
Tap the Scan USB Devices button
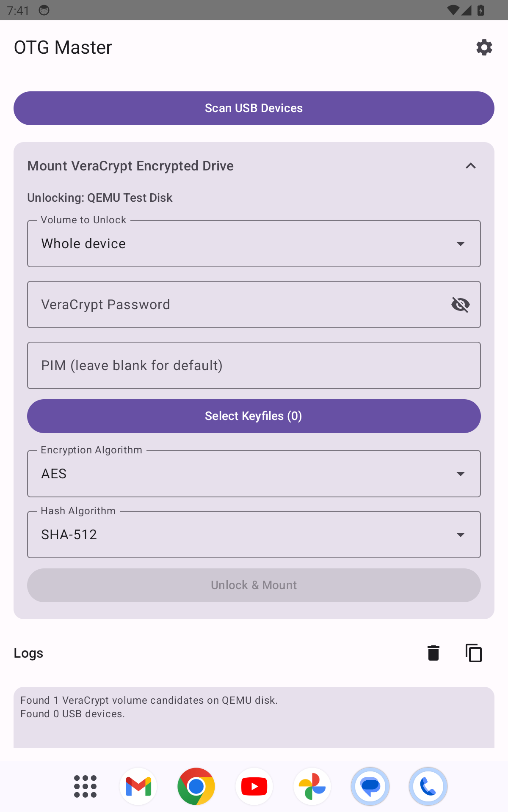click(x=254, y=108)
